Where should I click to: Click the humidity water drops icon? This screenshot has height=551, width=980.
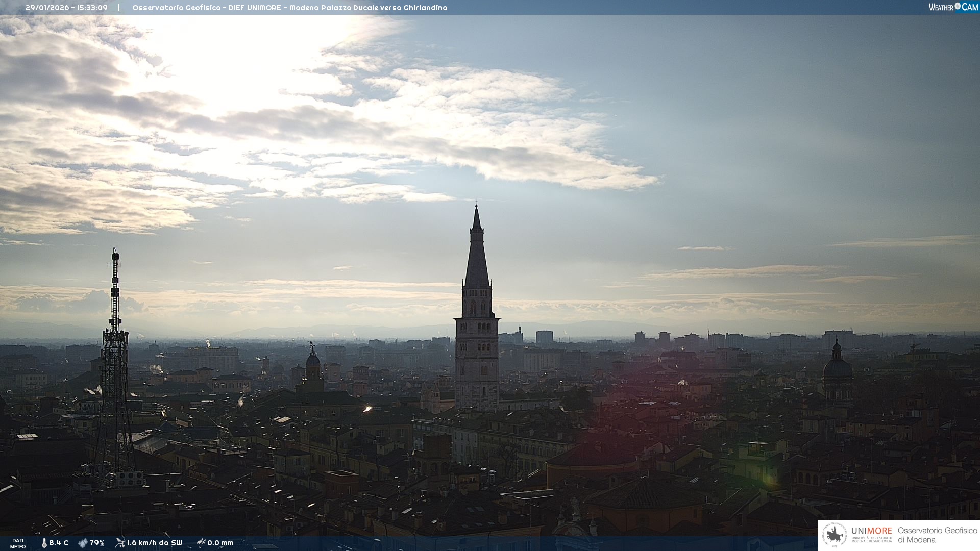[83, 543]
